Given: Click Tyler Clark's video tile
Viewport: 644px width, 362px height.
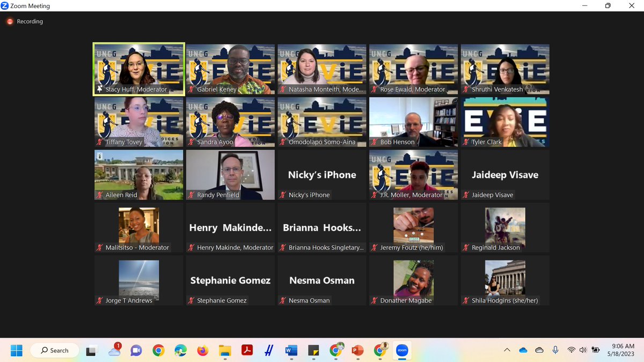Looking at the screenshot, I should click(505, 122).
